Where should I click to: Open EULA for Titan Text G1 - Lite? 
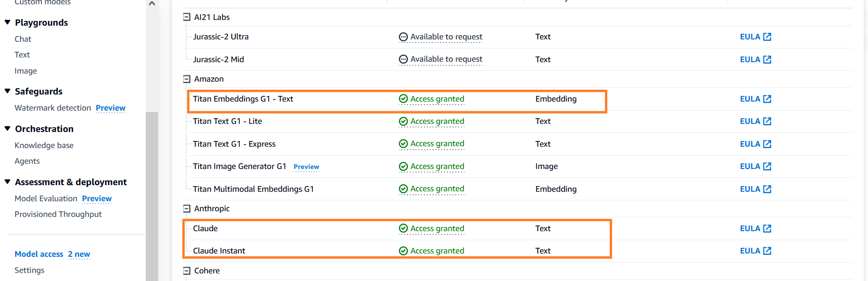coord(755,121)
